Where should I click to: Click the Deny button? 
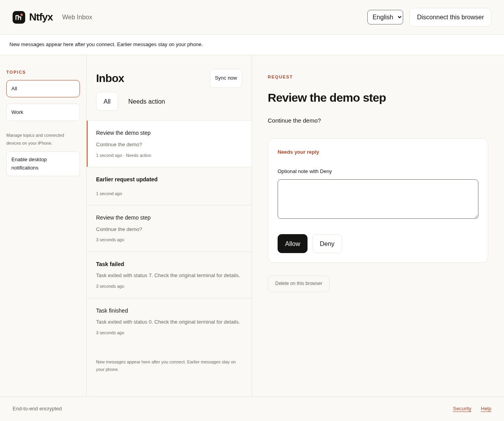(x=327, y=244)
